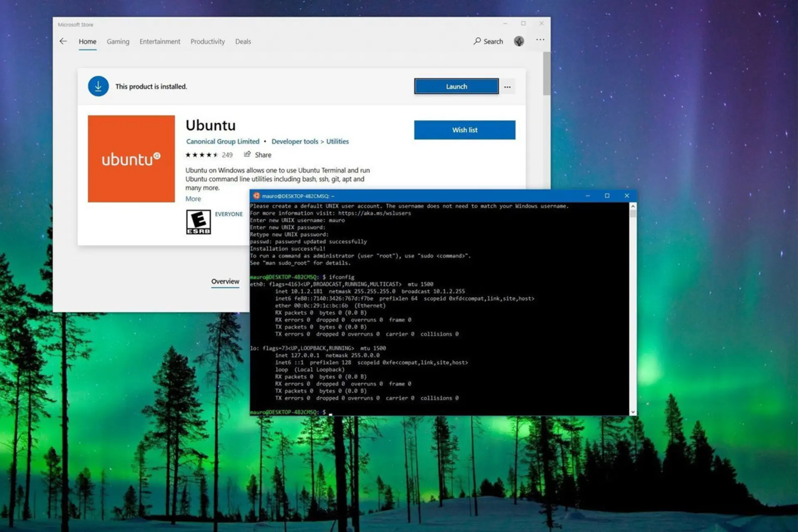Screen dimensions: 798x532
Task: Expand description with More link
Action: [193, 199]
